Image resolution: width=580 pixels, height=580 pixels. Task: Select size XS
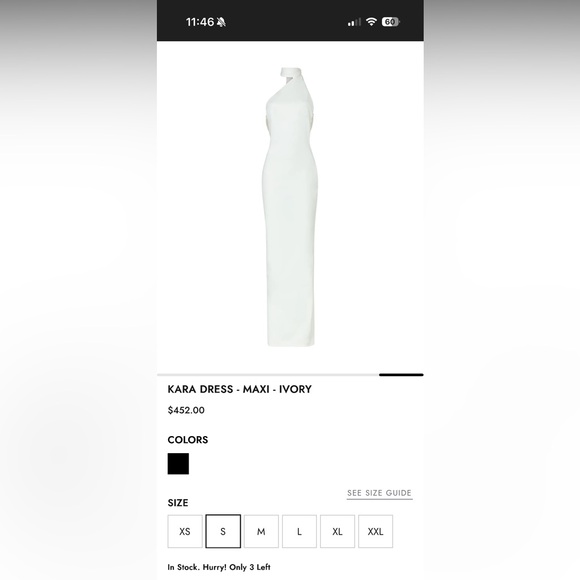coord(185,531)
